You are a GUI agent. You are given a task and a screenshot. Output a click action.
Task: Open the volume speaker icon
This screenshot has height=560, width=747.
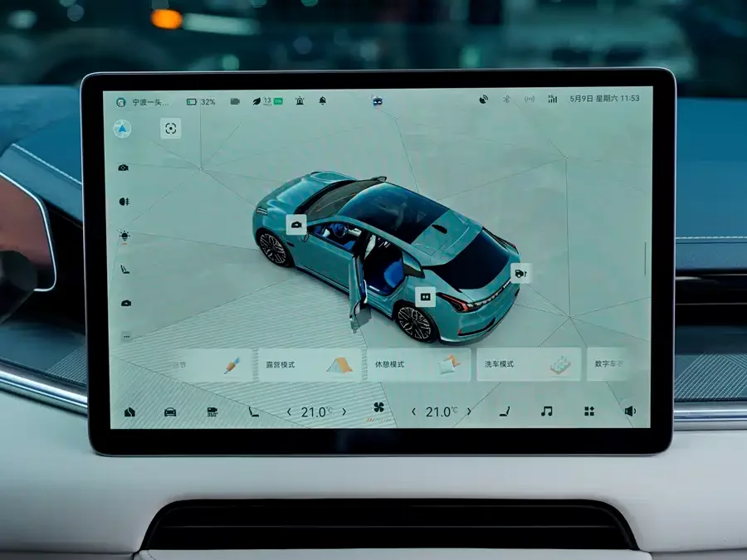tap(630, 411)
